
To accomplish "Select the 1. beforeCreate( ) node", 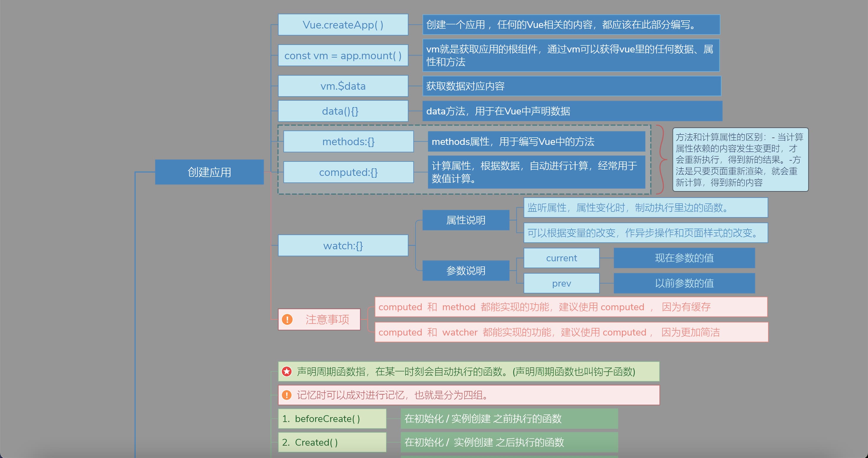I will pos(332,418).
